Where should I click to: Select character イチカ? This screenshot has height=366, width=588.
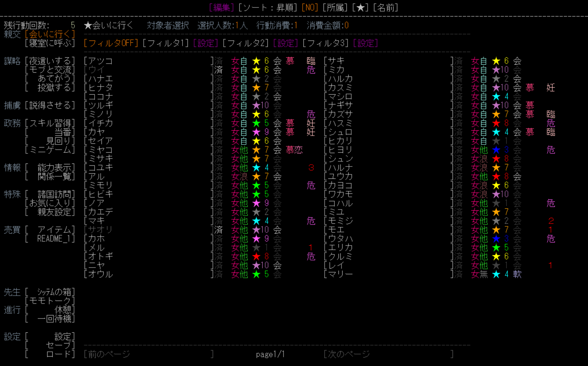(x=149, y=123)
